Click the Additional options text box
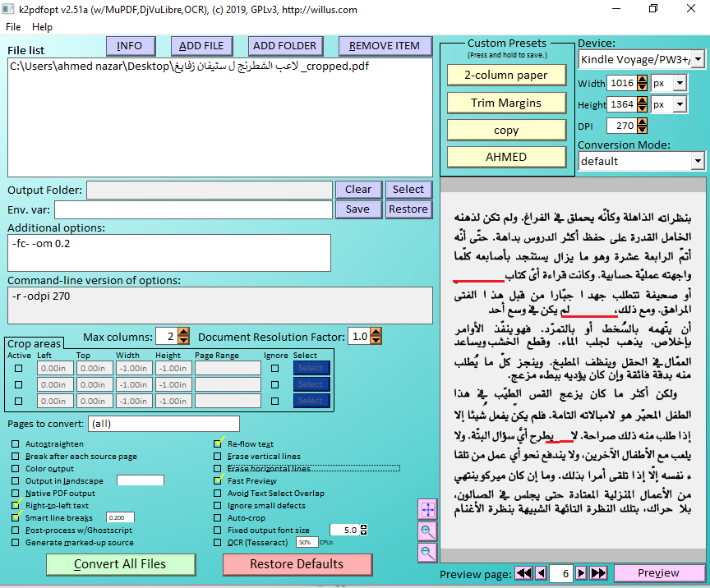The image size is (710, 588). (x=169, y=253)
